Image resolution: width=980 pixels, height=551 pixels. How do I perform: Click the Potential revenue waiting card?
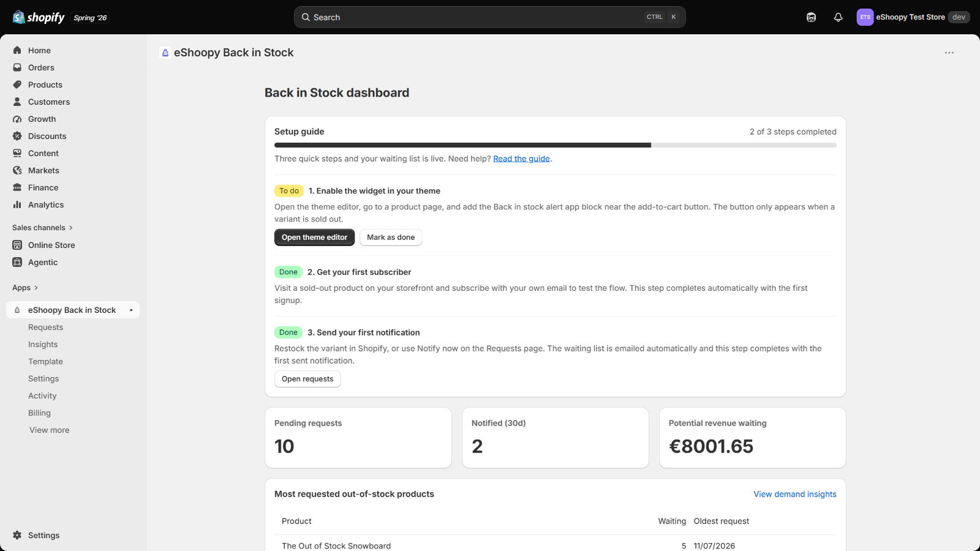pyautogui.click(x=753, y=438)
